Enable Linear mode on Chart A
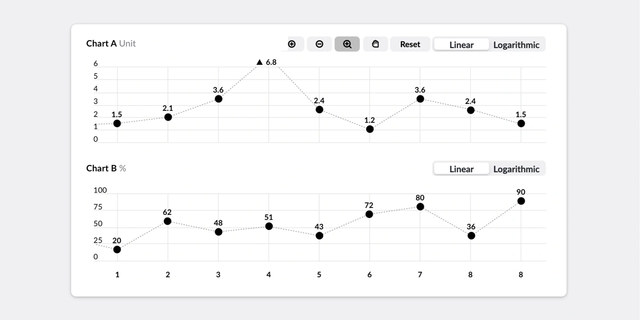The width and height of the screenshot is (644, 320). click(x=462, y=45)
